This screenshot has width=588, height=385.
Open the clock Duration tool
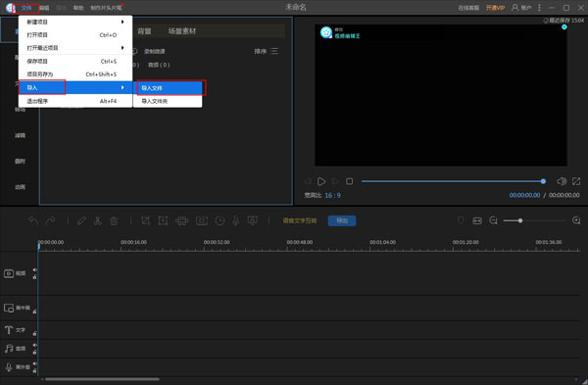[x=220, y=220]
